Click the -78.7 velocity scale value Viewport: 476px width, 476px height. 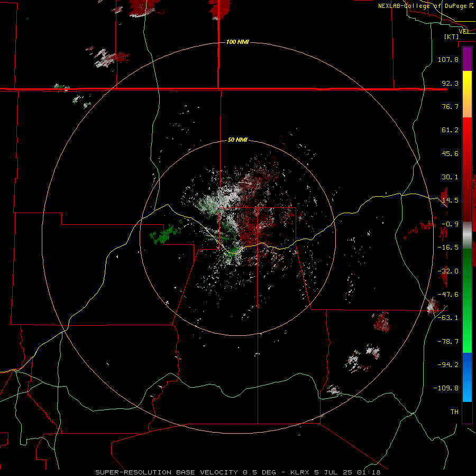click(x=448, y=342)
